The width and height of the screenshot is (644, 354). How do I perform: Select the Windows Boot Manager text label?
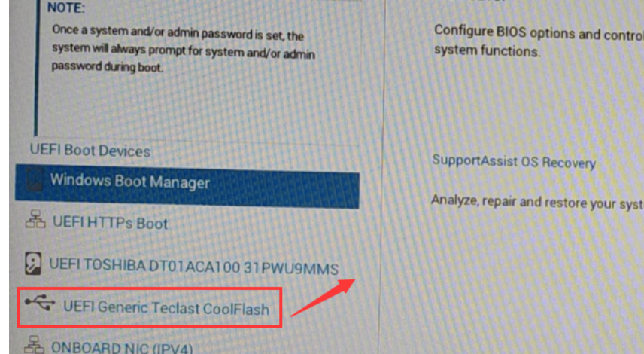tap(130, 182)
